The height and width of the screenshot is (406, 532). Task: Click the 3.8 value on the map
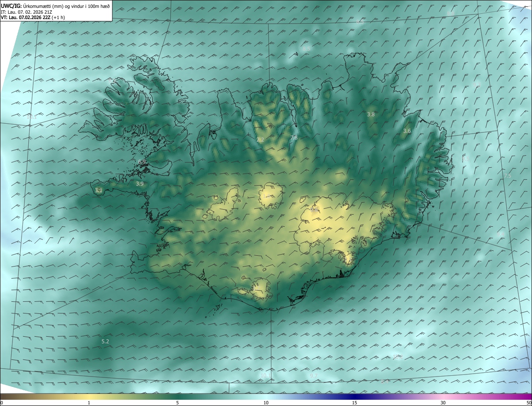[371, 114]
